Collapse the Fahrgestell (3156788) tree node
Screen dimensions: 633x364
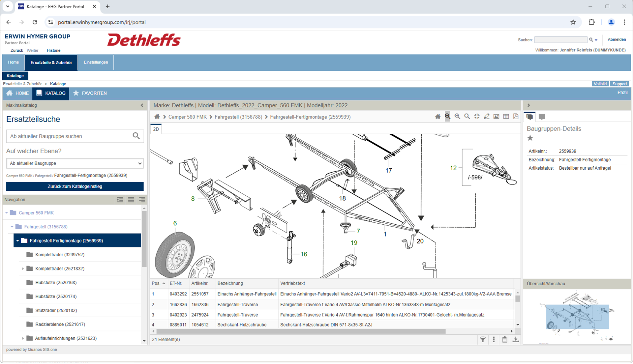[x=12, y=227]
